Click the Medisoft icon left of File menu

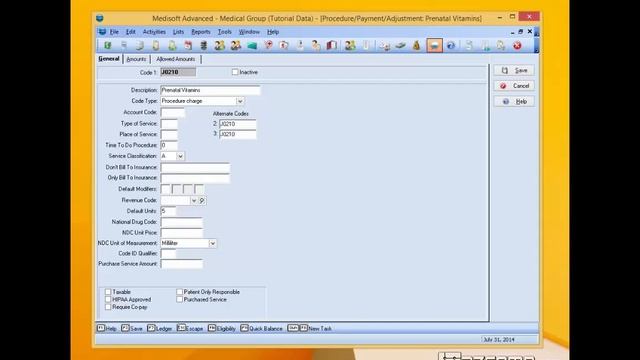(x=102, y=31)
